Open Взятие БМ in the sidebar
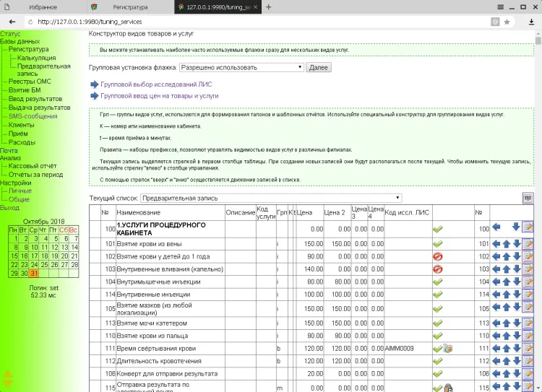This screenshot has width=542, height=392. pyautogui.click(x=25, y=90)
